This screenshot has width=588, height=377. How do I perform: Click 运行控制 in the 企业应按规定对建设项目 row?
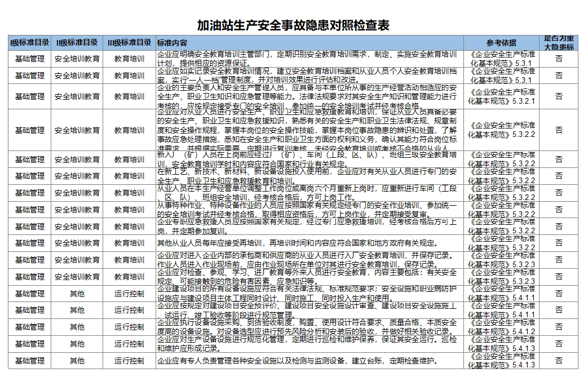pos(129,310)
